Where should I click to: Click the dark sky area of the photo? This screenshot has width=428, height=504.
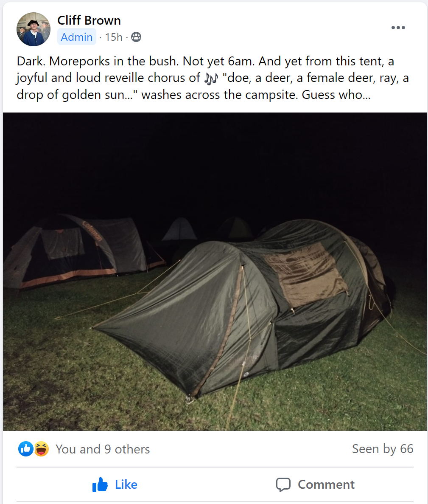point(215,161)
